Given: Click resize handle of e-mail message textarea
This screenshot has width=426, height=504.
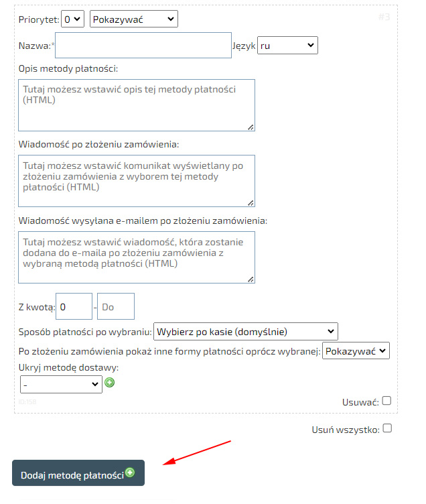Looking at the screenshot, I should [x=251, y=279].
